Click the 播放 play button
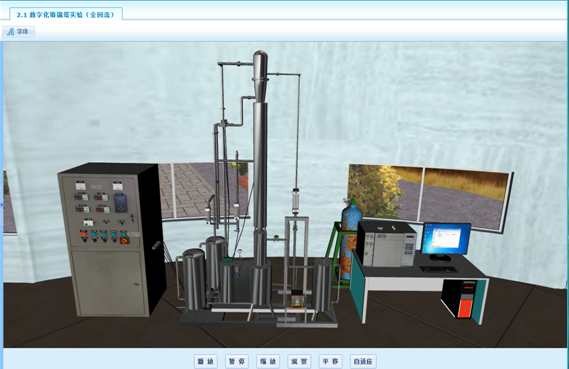This screenshot has width=569, height=369. (x=206, y=361)
